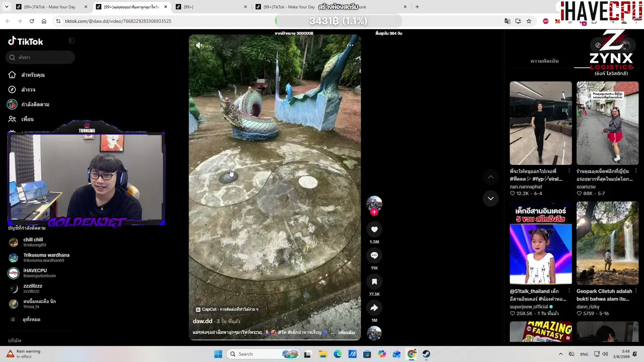Go to the previous video with up chevron
Image resolution: width=644 pixels, height=362 pixels.
coord(491,177)
